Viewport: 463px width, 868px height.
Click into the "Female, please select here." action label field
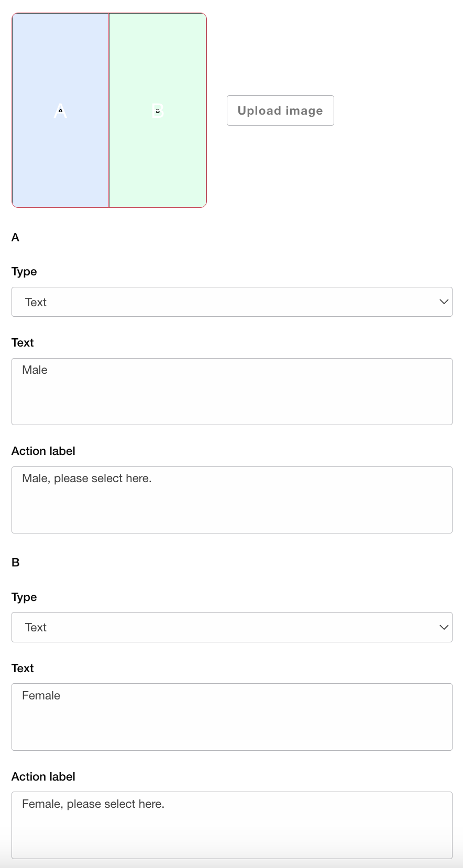pyautogui.click(x=231, y=825)
